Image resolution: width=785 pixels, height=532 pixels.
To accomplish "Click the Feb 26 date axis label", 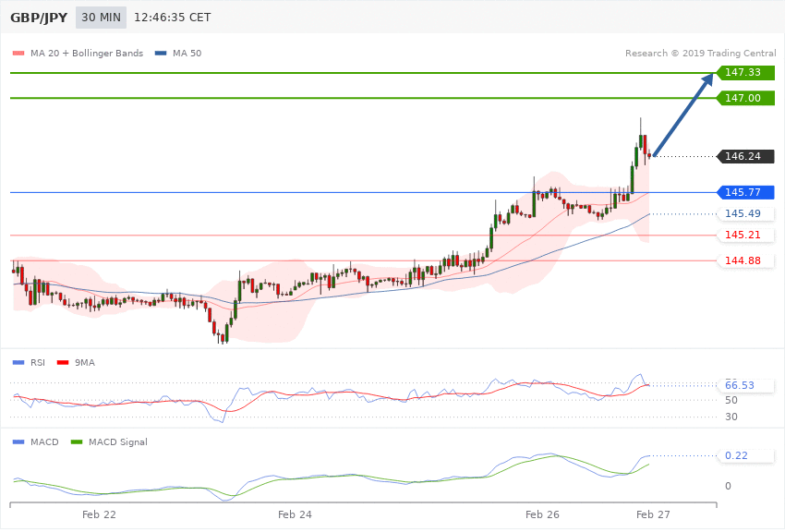I will [542, 514].
